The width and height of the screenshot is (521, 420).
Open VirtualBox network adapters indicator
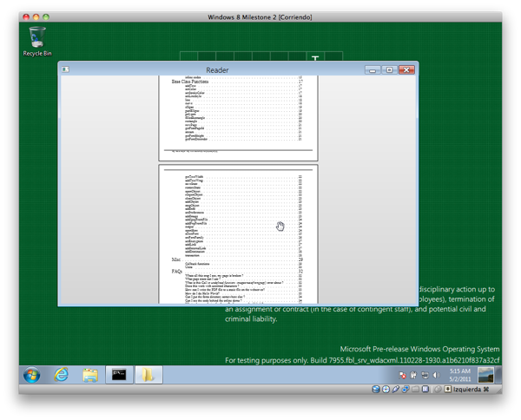point(406,389)
